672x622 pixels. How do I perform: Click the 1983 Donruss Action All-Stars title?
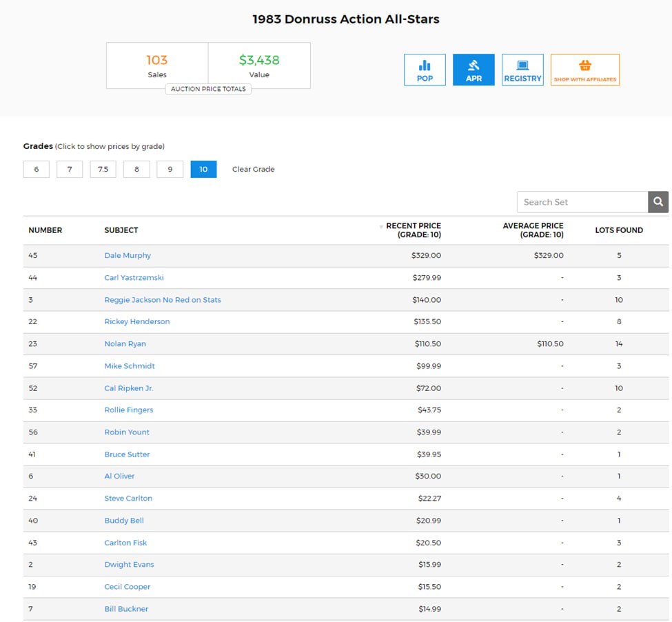pos(346,19)
